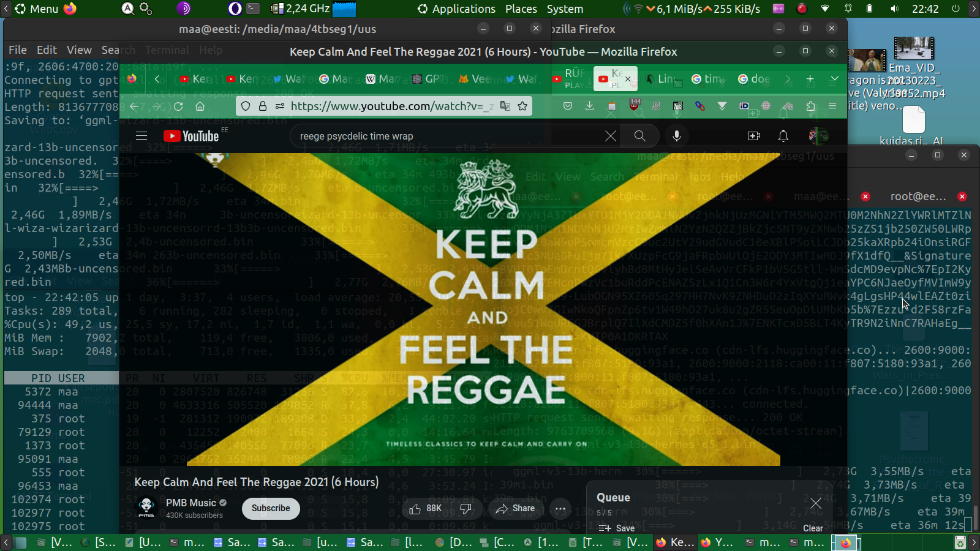Image resolution: width=980 pixels, height=551 pixels.
Task: Open YouTube notifications bell
Action: tap(783, 136)
